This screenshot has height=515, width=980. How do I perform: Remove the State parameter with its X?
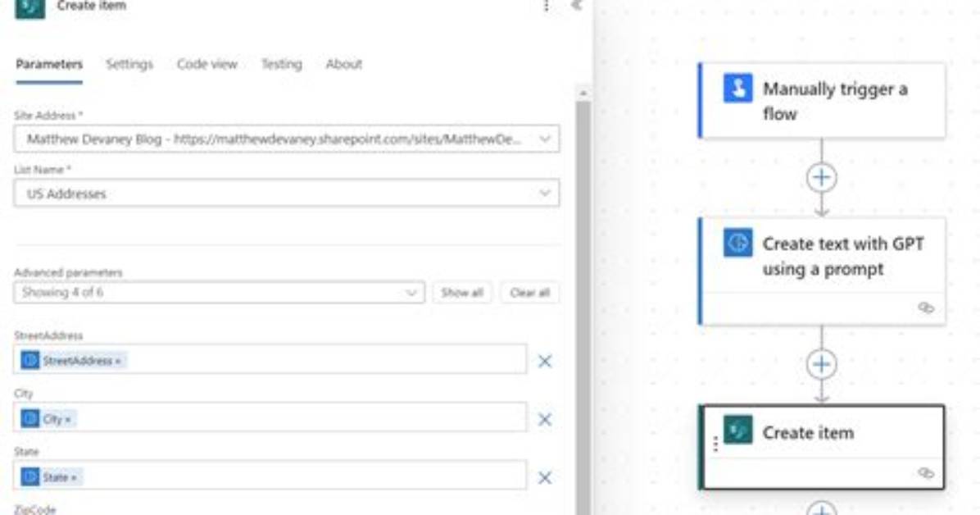click(x=545, y=478)
